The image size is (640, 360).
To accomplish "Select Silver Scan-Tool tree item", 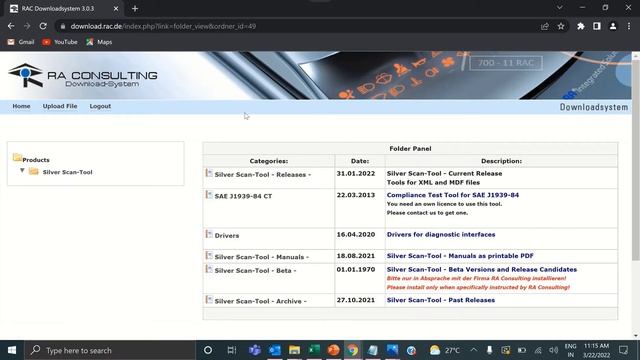I will coord(67,172).
